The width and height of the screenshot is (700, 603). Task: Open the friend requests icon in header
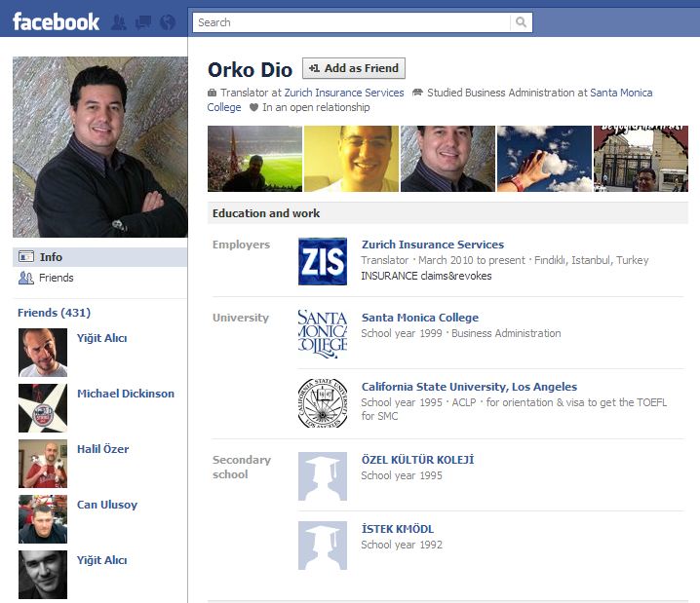coord(119,22)
